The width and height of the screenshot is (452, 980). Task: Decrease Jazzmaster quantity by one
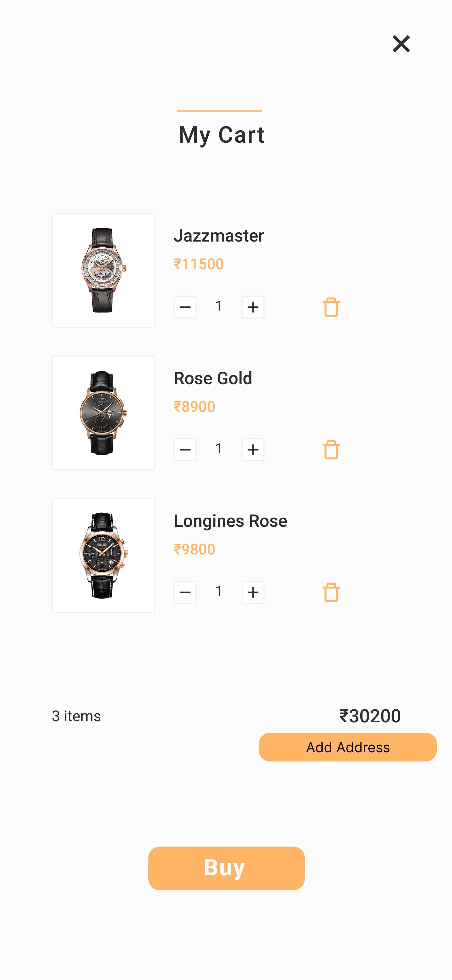click(x=185, y=307)
